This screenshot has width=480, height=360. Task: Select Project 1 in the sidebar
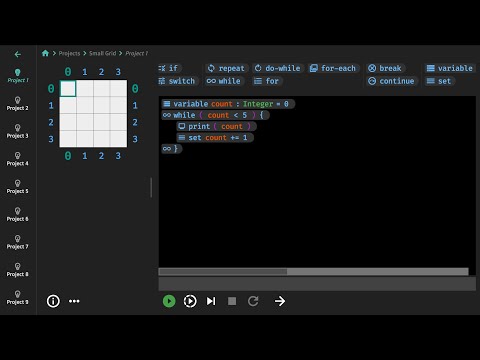[x=18, y=76]
